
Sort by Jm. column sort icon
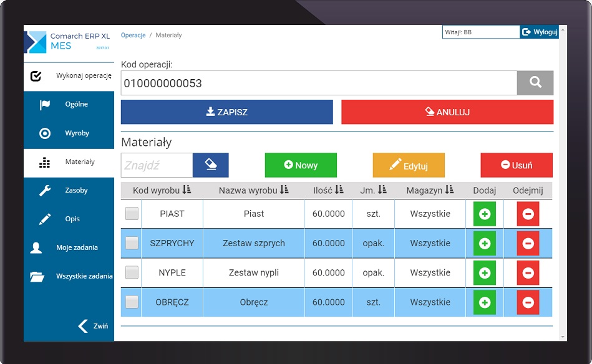(382, 189)
